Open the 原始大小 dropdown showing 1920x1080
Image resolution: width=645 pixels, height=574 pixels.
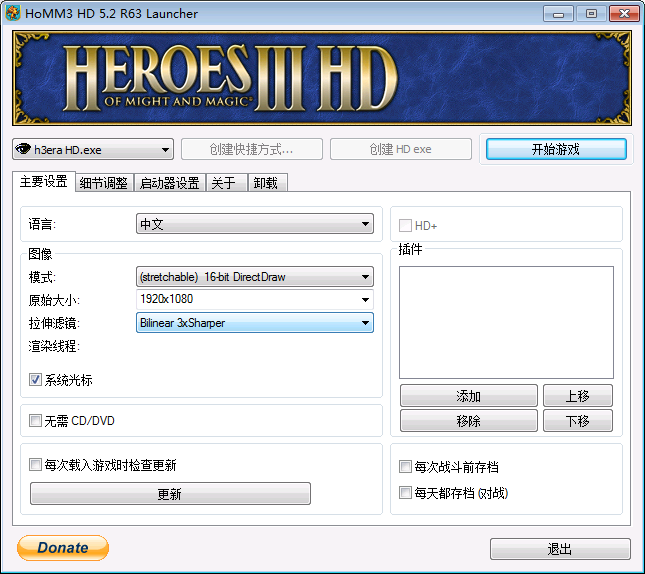click(x=255, y=299)
